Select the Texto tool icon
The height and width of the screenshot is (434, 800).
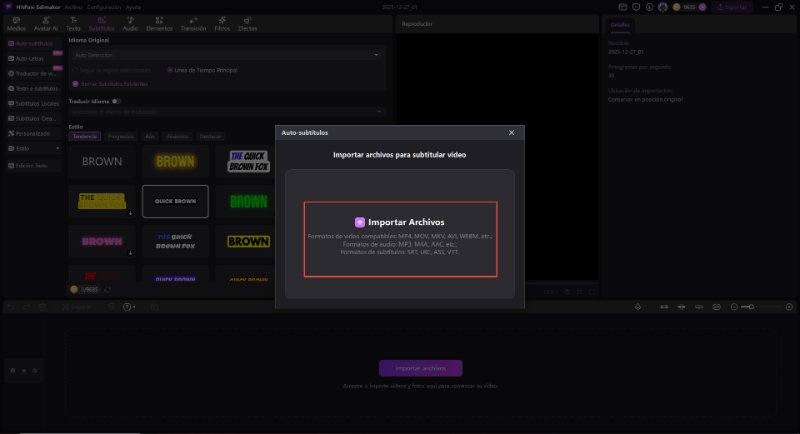[73, 24]
